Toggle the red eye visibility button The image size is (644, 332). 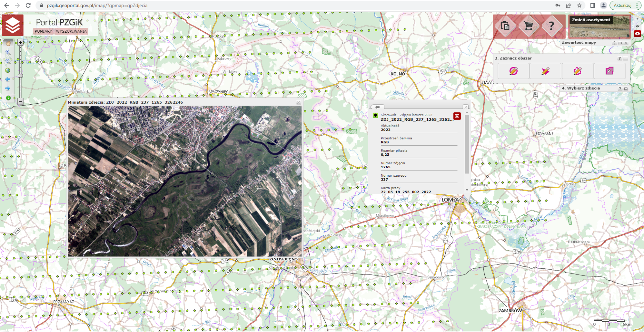point(637,34)
